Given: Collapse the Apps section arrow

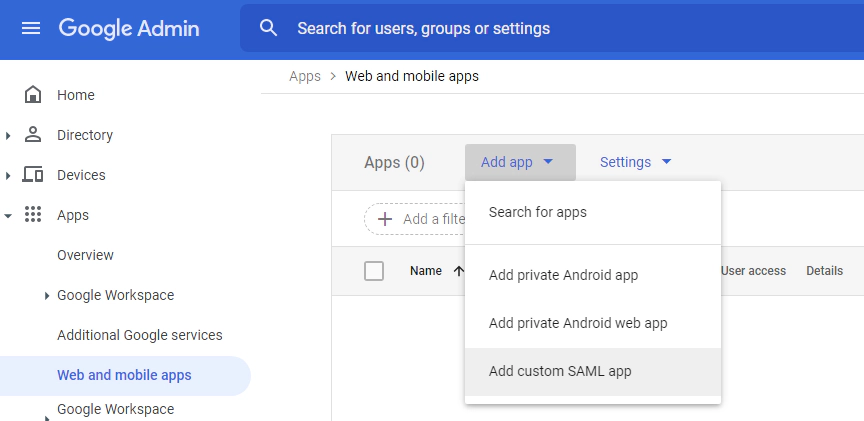Looking at the screenshot, I should point(8,216).
